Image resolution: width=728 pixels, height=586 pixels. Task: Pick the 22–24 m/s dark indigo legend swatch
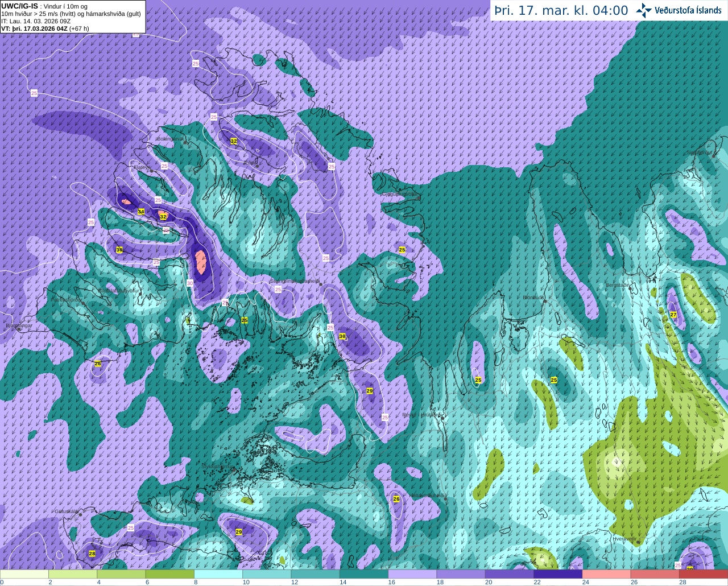point(558,573)
